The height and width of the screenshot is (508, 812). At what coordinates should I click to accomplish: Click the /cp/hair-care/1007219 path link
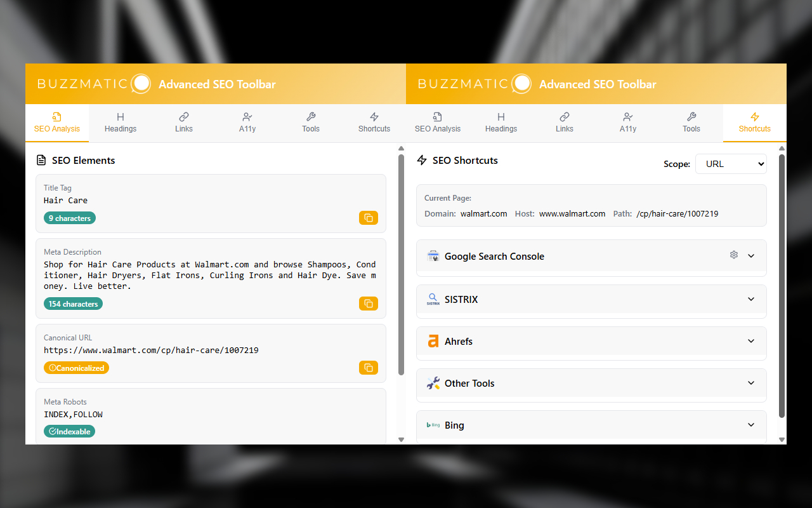(x=677, y=213)
